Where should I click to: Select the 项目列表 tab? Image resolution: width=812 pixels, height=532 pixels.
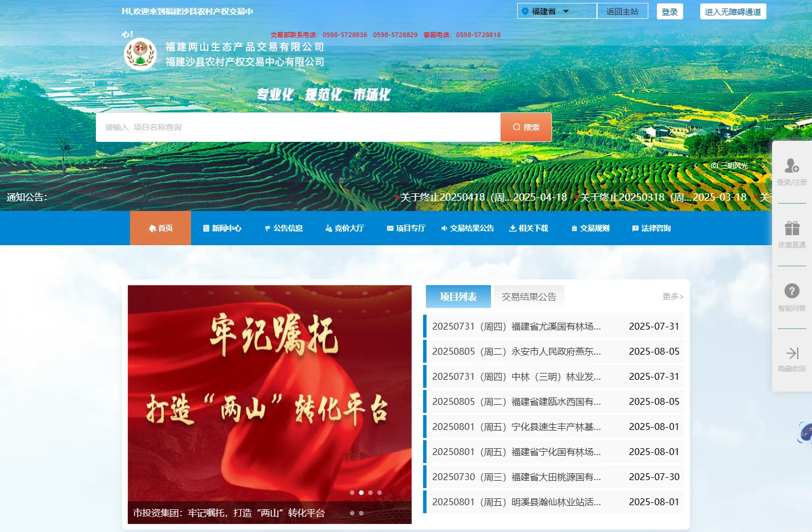click(x=458, y=297)
